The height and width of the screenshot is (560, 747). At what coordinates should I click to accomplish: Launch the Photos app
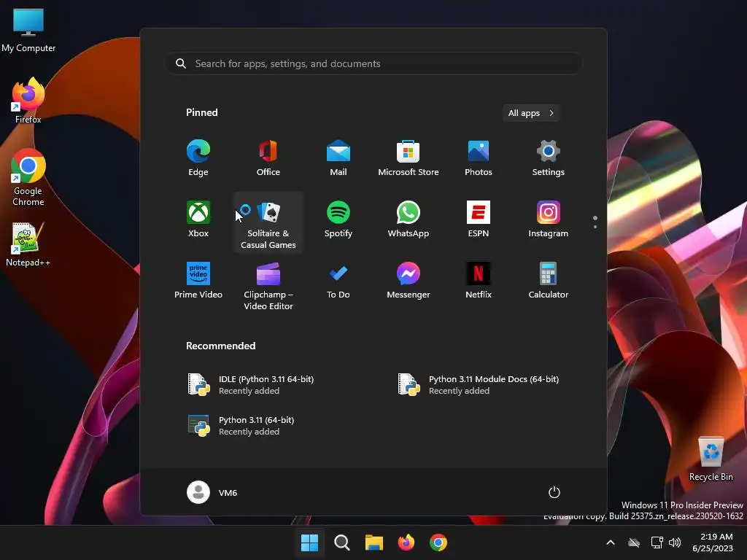479,158
